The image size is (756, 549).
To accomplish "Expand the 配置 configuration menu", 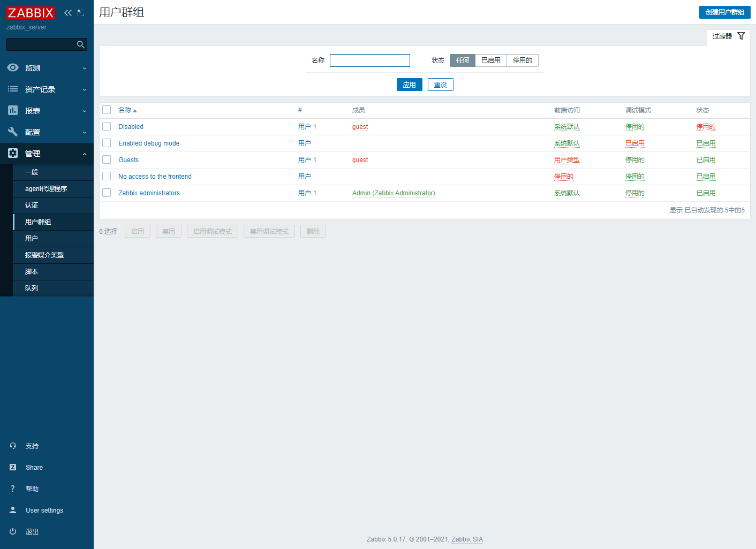I will 47,132.
